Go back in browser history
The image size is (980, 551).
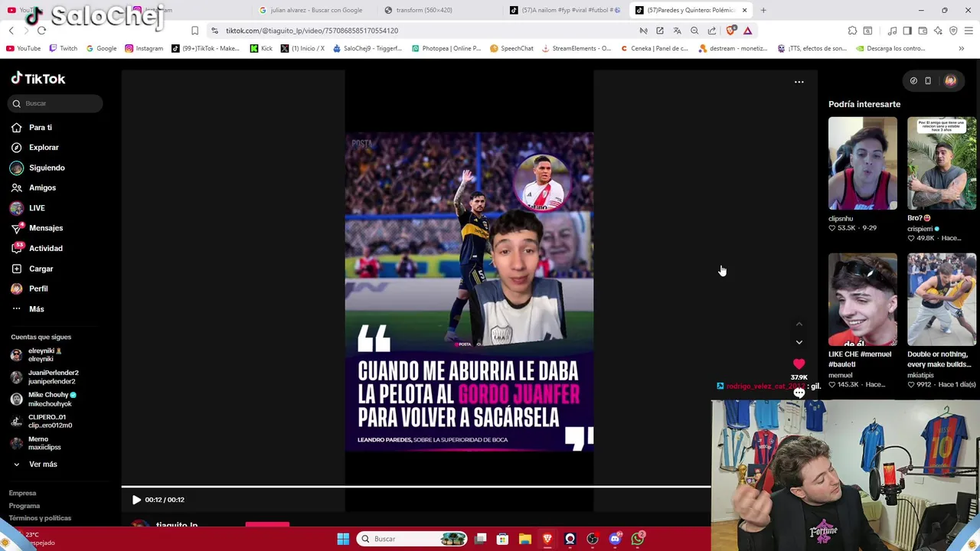[11, 31]
